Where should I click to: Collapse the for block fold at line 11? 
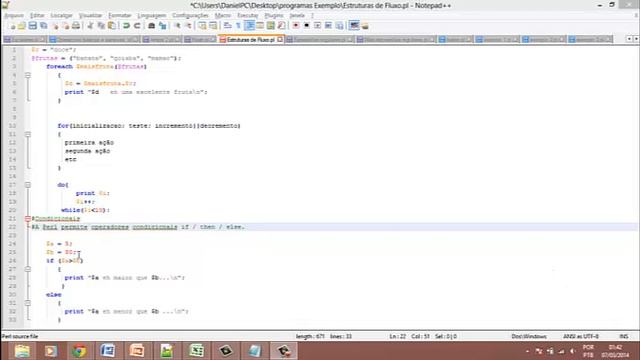[x=28, y=134]
